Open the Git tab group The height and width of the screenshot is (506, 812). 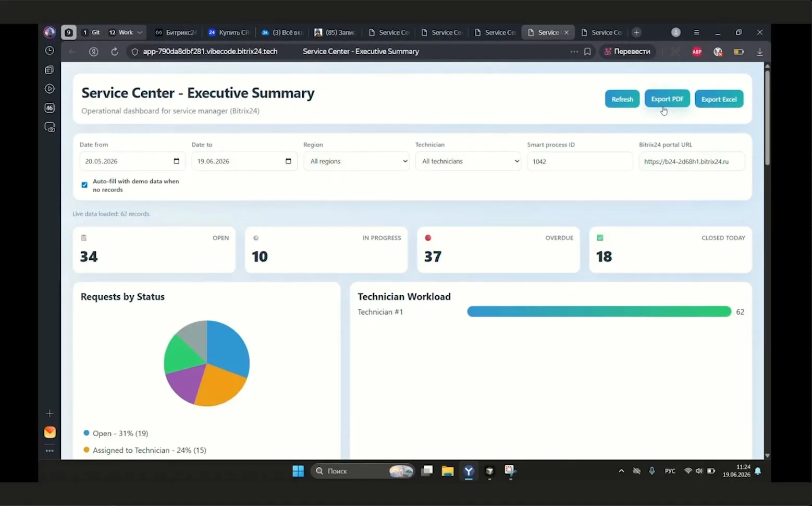click(91, 32)
